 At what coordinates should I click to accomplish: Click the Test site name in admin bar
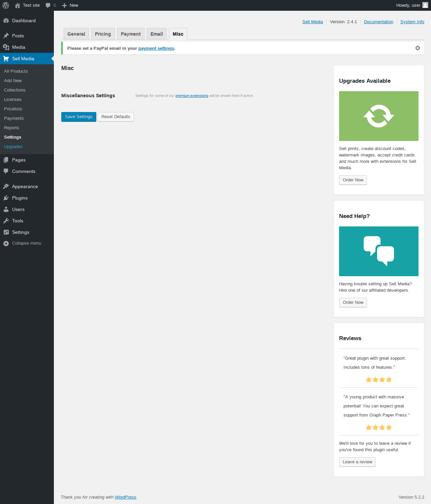click(31, 5)
